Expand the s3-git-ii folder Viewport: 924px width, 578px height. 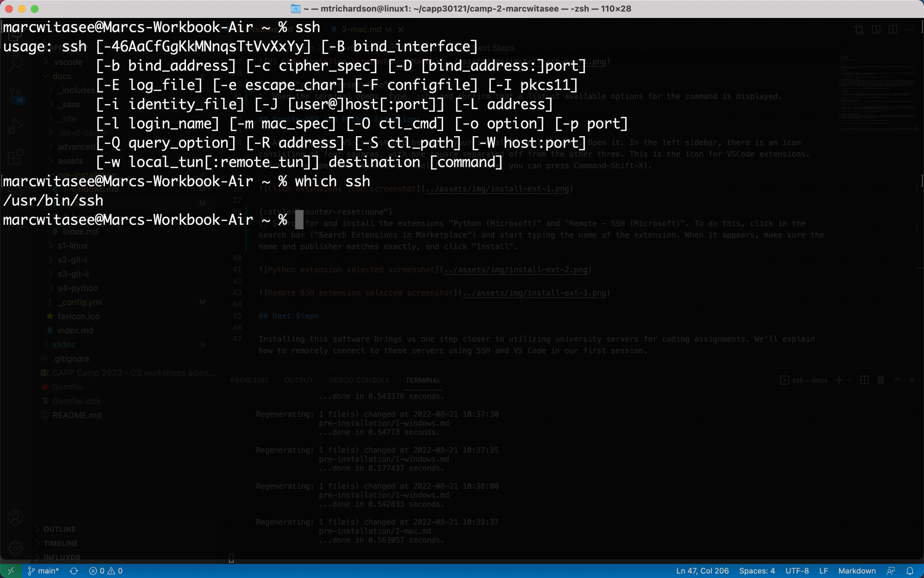[73, 274]
